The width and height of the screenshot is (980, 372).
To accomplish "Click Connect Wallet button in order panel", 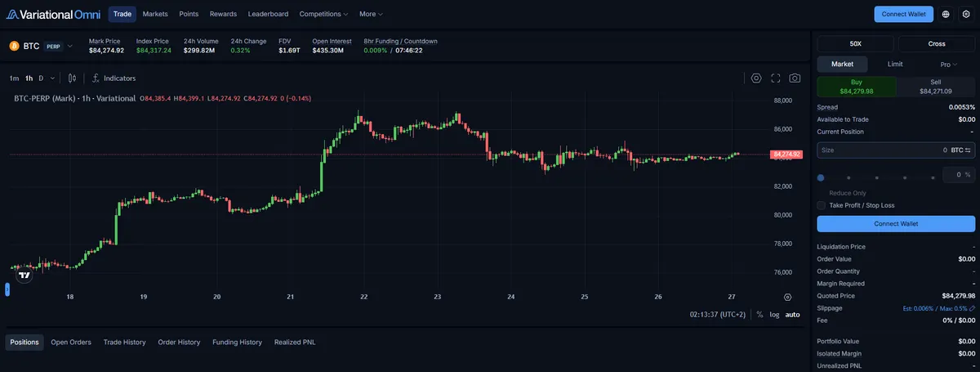I will 896,224.
